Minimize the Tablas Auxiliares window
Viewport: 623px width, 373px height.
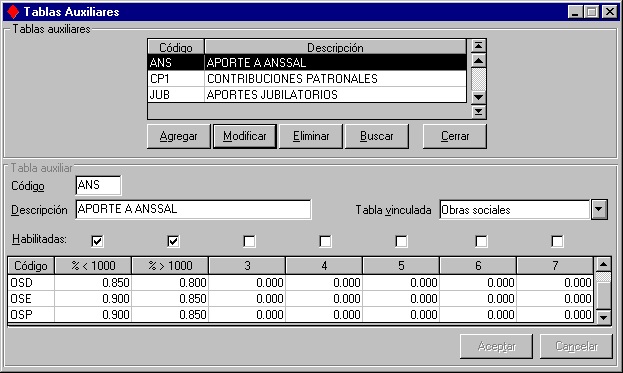pyautogui.click(x=575, y=12)
